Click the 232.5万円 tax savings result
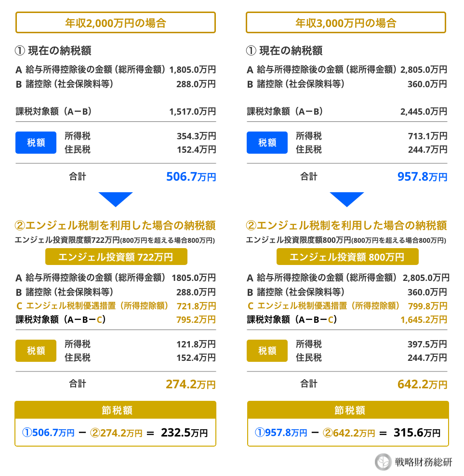 [185, 433]
